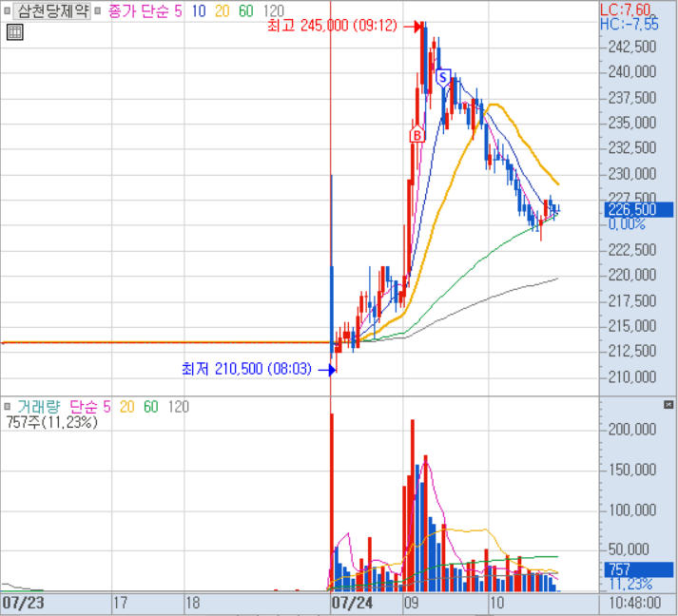Click the 거래량 volume indicator label
The height and width of the screenshot is (616, 678).
click(38, 407)
